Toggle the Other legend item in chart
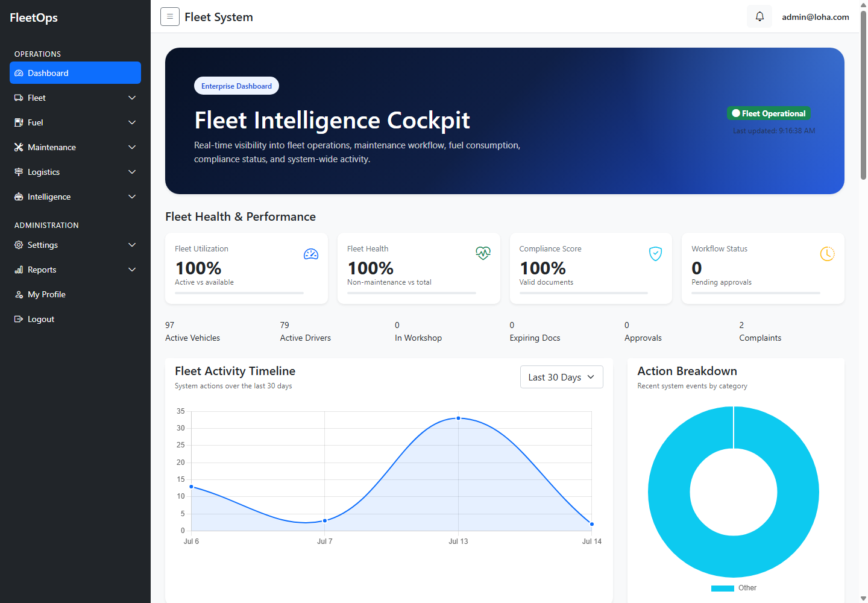Image resolution: width=868 pixels, height=603 pixels. coord(734,588)
